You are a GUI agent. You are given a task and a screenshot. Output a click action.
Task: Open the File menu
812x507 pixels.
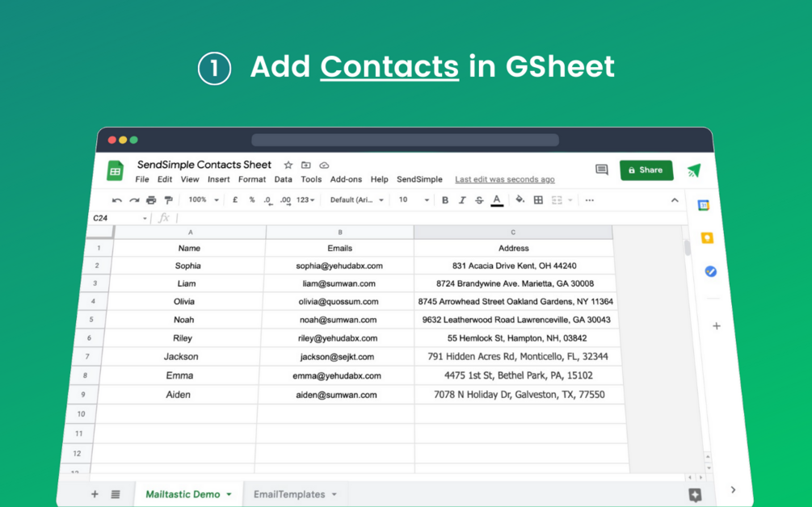142,179
